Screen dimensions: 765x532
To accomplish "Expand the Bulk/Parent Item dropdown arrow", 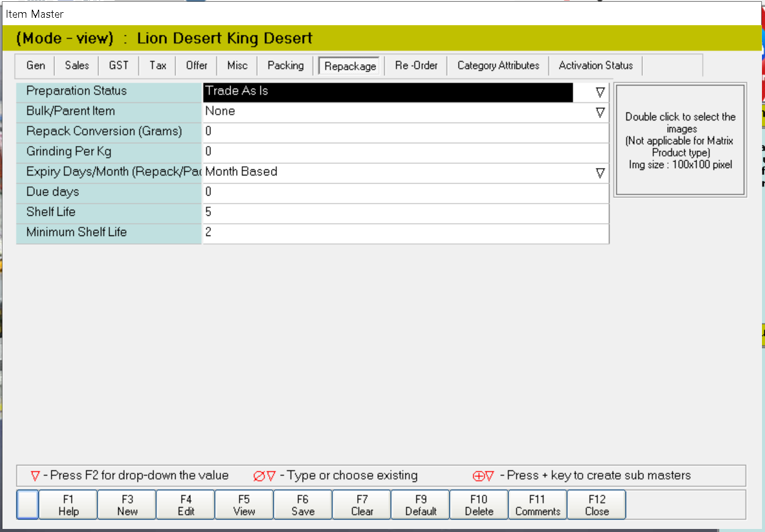I will click(x=600, y=113).
